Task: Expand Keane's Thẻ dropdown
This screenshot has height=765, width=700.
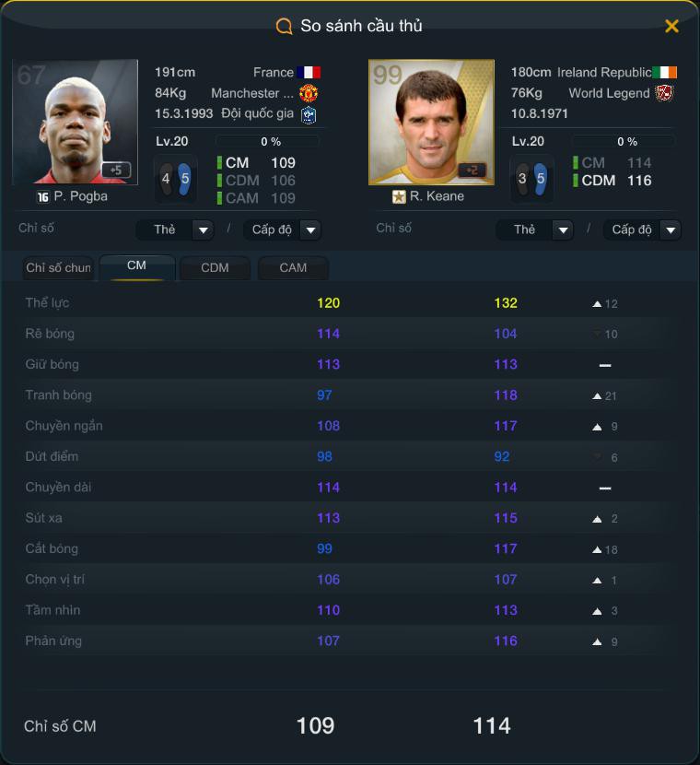Action: 535,229
